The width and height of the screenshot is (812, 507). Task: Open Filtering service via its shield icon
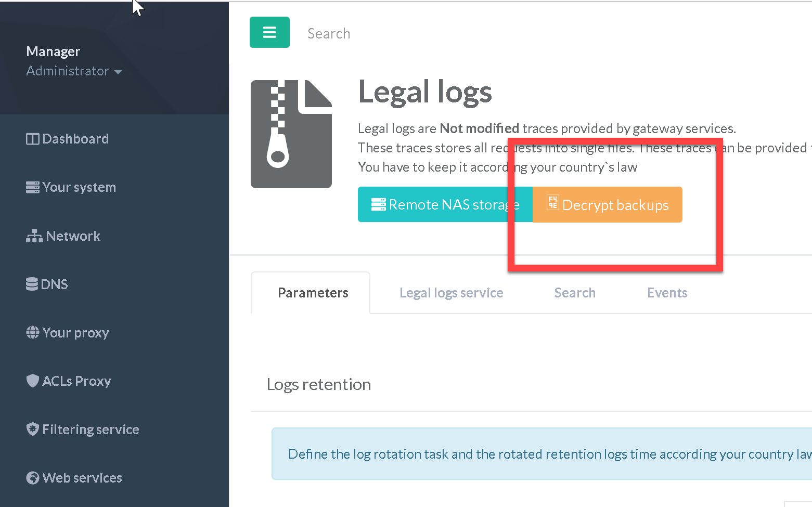[x=32, y=430]
